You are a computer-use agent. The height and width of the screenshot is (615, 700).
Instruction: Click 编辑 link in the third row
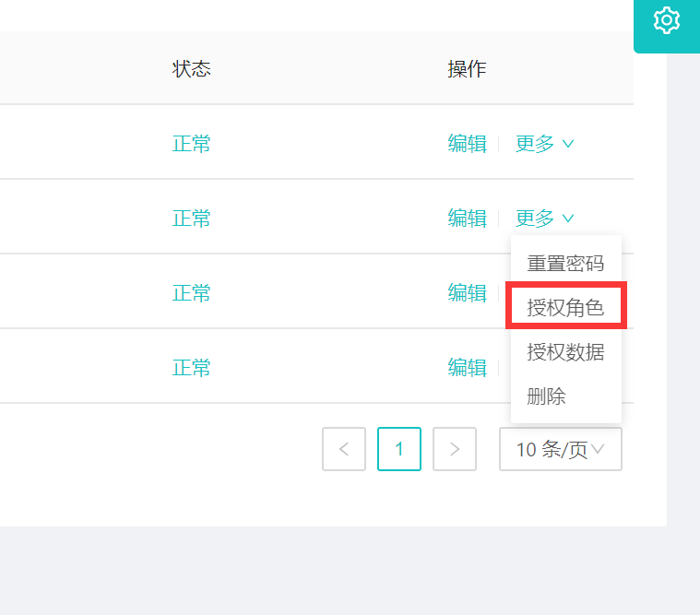(x=467, y=293)
